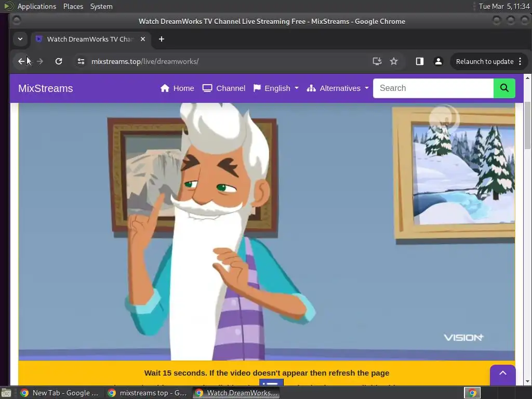Click the sitemap icon beside Alternatives
Screen dimensions: 532x399
pyautogui.click(x=311, y=88)
